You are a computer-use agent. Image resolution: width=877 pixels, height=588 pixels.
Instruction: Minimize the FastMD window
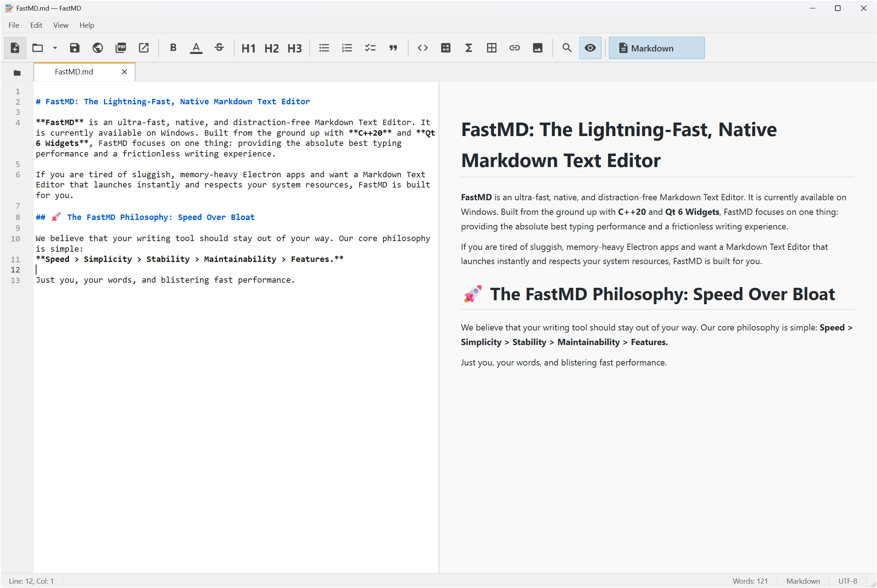(x=812, y=8)
